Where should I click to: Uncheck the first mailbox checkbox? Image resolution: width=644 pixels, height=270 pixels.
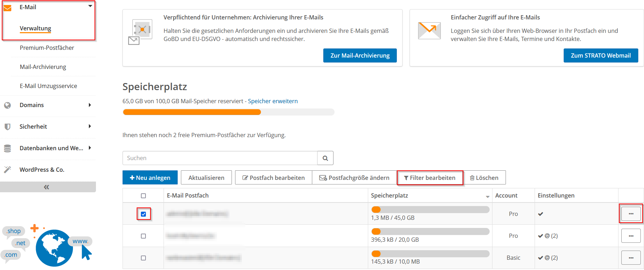pos(143,214)
